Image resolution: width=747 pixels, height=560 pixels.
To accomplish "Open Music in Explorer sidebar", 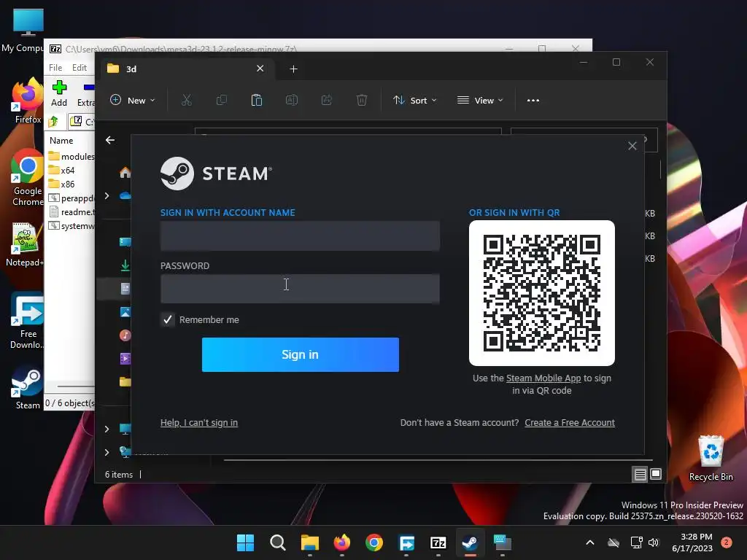I will 125,335.
